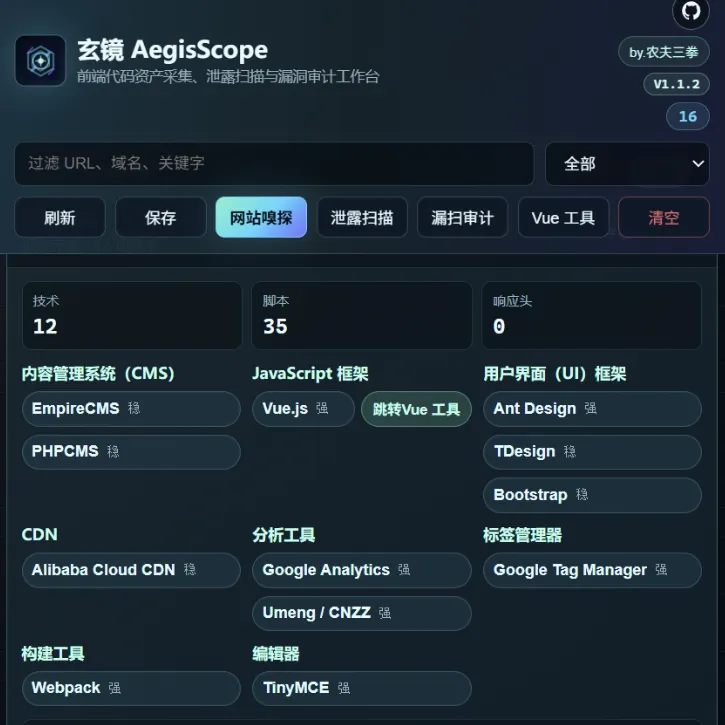725x725 pixels.
Task: Select the Vue.js framework tag
Action: click(x=303, y=409)
